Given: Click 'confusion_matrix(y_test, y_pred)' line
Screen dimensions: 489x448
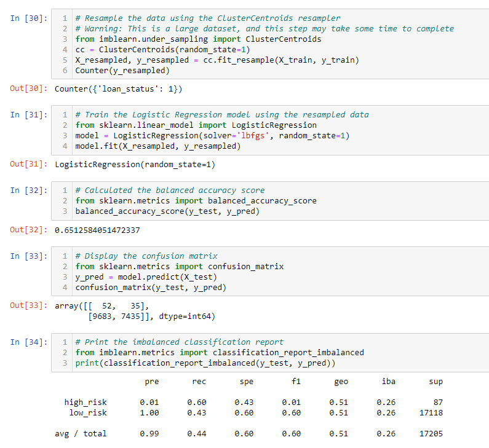Looking at the screenshot, I should tap(151, 288).
